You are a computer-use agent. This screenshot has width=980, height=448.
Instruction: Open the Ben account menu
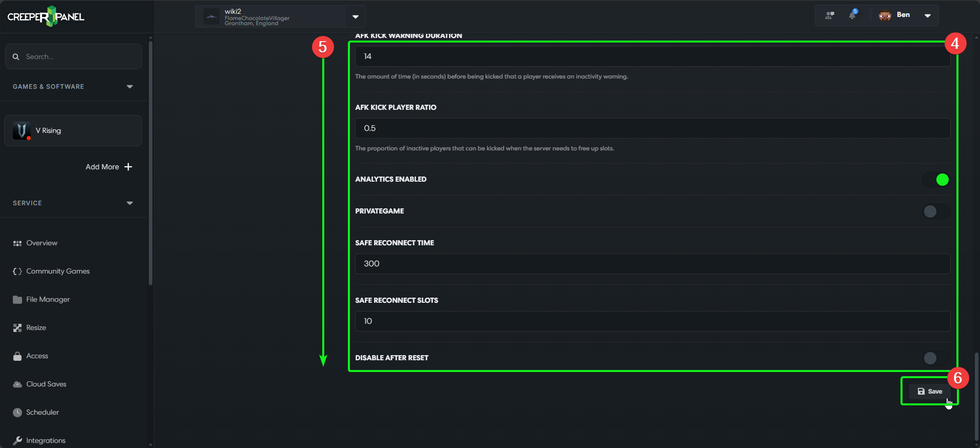click(x=928, y=15)
